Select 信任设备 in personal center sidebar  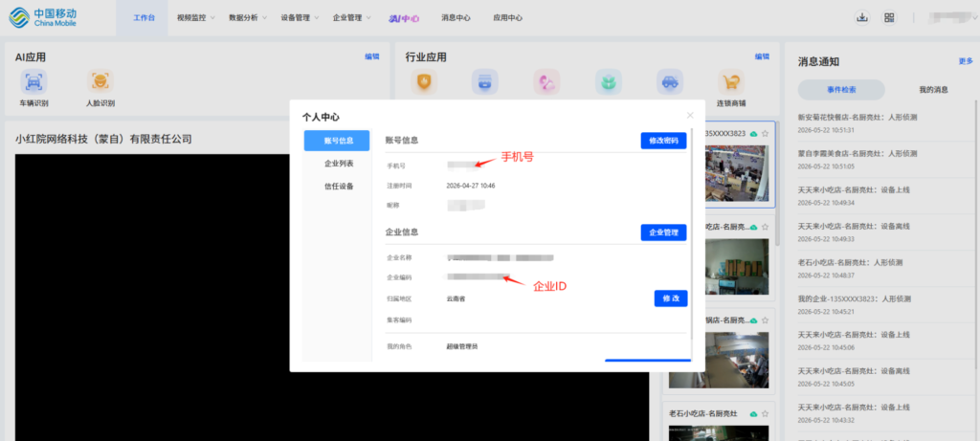[x=339, y=187]
